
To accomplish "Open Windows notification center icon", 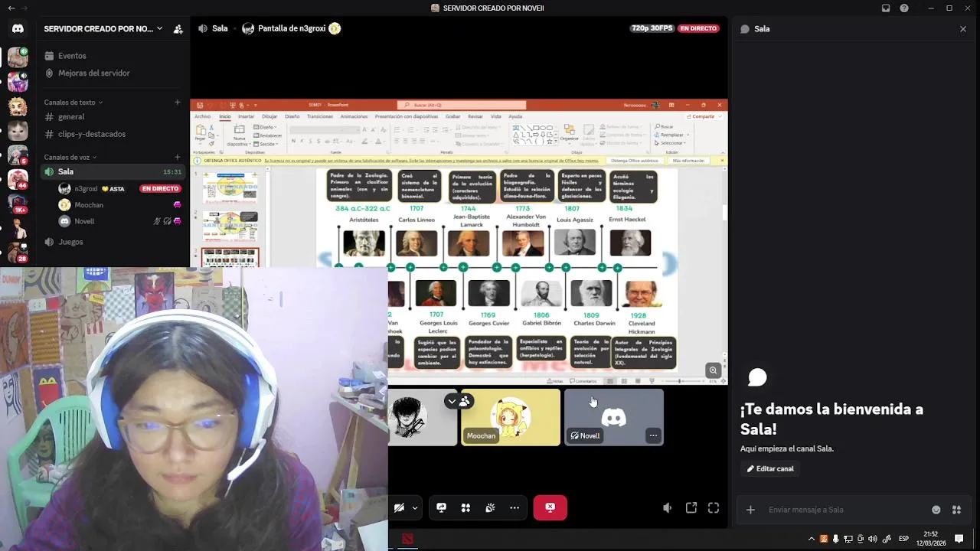I will point(959,539).
